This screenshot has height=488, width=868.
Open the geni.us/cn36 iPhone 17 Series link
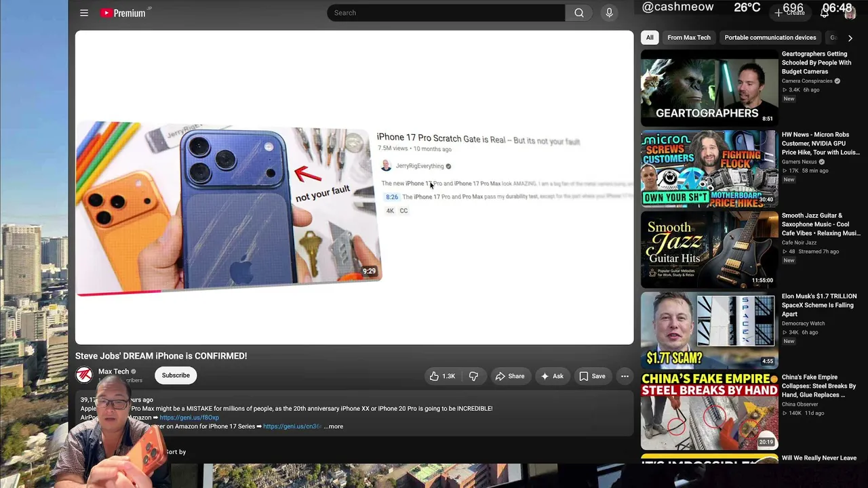pos(292,426)
